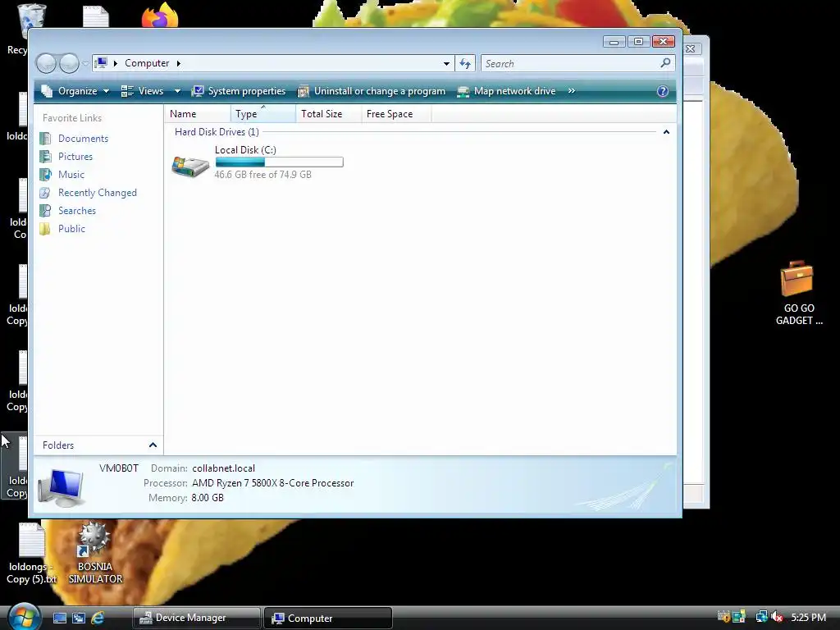Image resolution: width=840 pixels, height=630 pixels.
Task: Click the computer icon in address bar
Action: (101, 63)
